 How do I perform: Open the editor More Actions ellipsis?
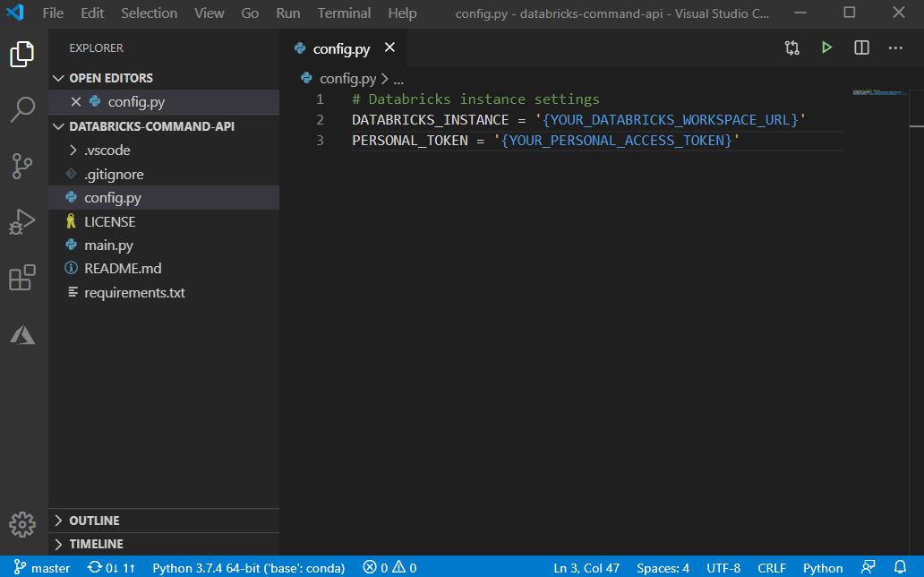click(x=895, y=47)
